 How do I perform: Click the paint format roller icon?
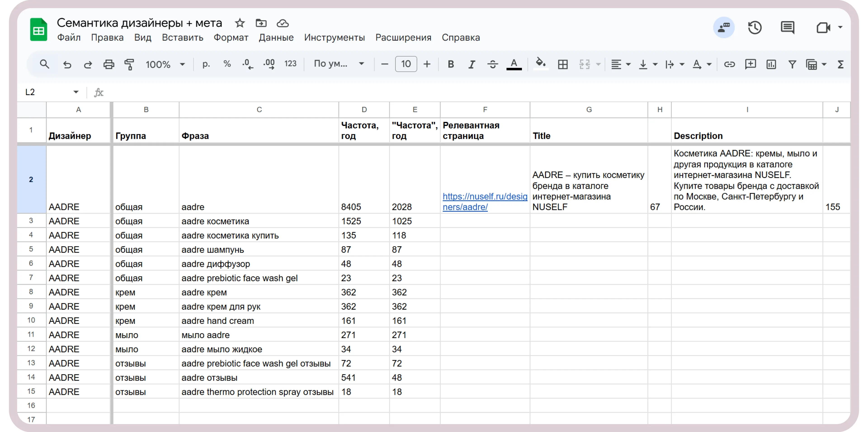pos(129,64)
